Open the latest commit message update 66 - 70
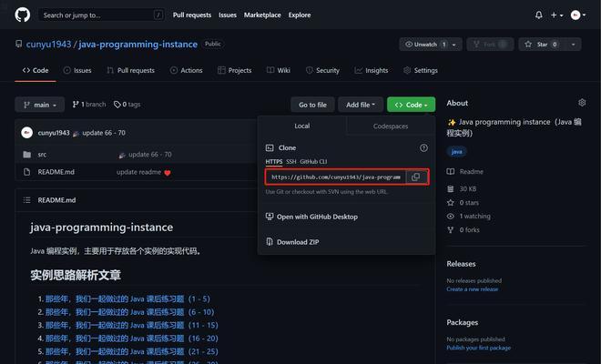Image resolution: width=601 pixels, height=364 pixels. [104, 133]
